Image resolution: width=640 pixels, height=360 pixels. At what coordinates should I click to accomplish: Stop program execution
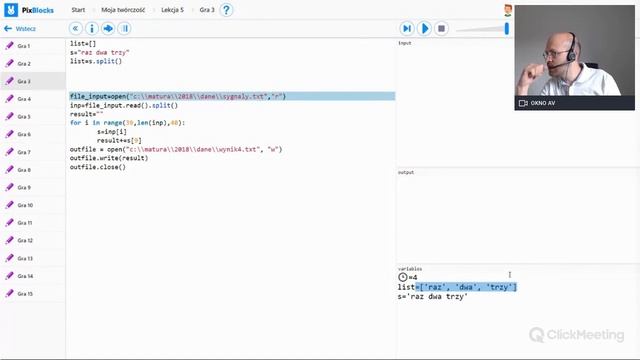coord(441,29)
